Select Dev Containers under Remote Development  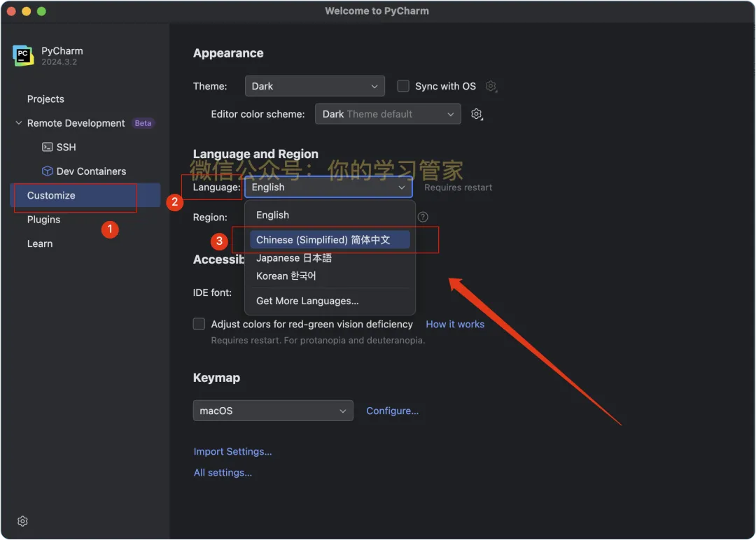click(91, 171)
